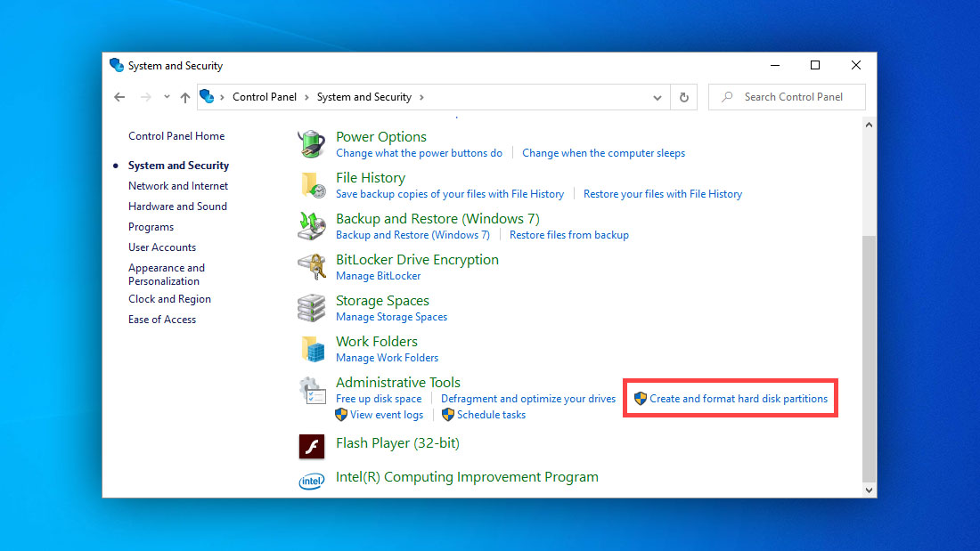Open Flash Player (32-bit) heading
980x551 pixels.
pyautogui.click(x=397, y=443)
